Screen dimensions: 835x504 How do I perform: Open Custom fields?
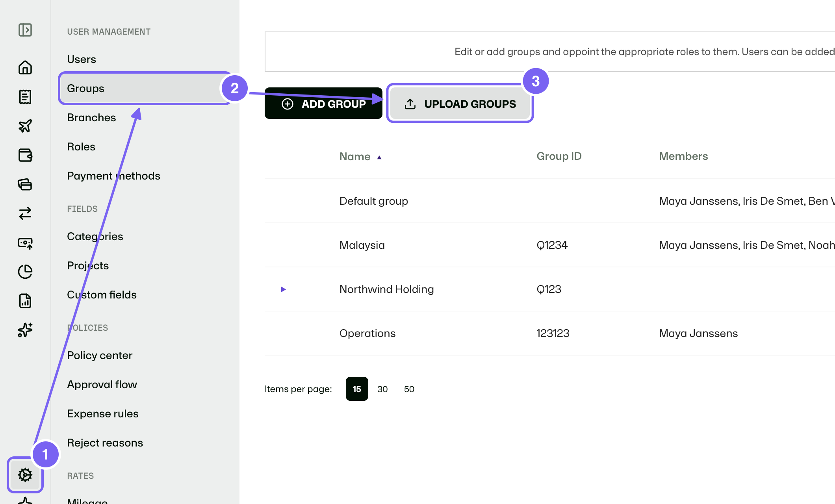(x=102, y=295)
